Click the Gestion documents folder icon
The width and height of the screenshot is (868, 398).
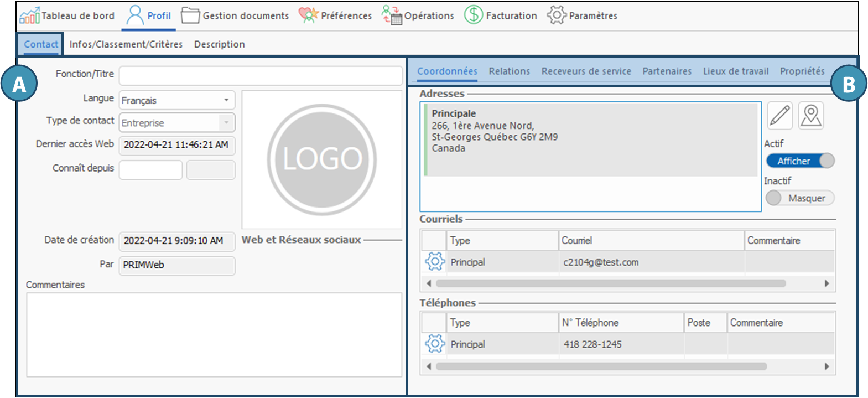tap(190, 15)
